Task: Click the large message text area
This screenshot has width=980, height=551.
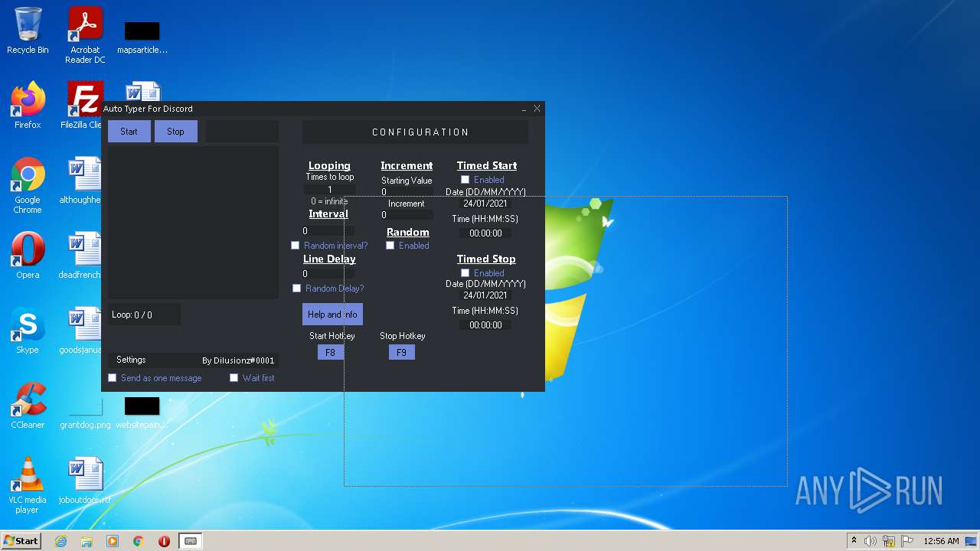Action: [193, 223]
